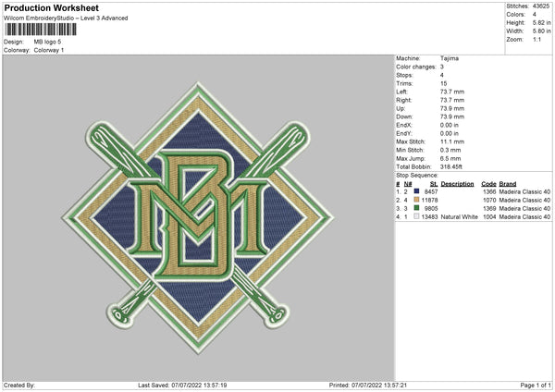Click 'Madeira Classic 40' brand in stop 1 row

pyautogui.click(x=524, y=191)
